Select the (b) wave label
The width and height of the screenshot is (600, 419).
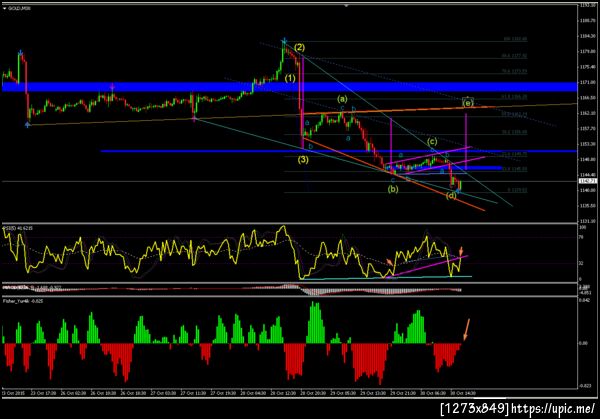(x=393, y=189)
